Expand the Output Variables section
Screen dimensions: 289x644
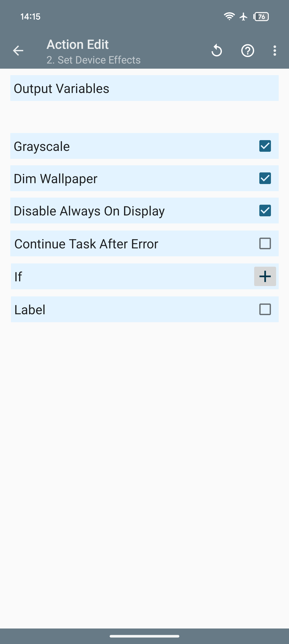coord(144,88)
